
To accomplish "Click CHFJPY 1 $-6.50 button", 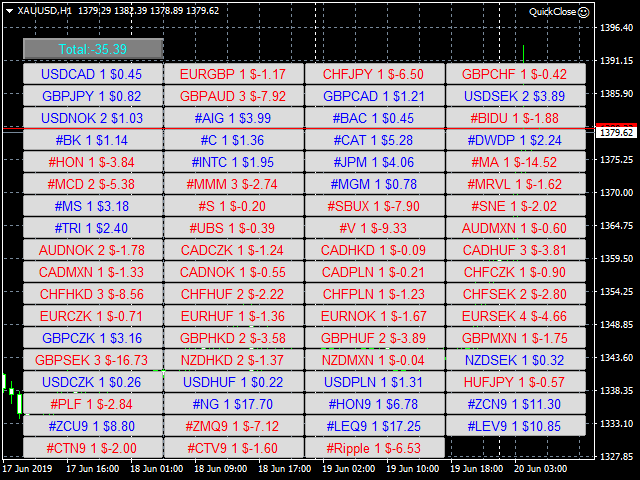I will pos(375,74).
